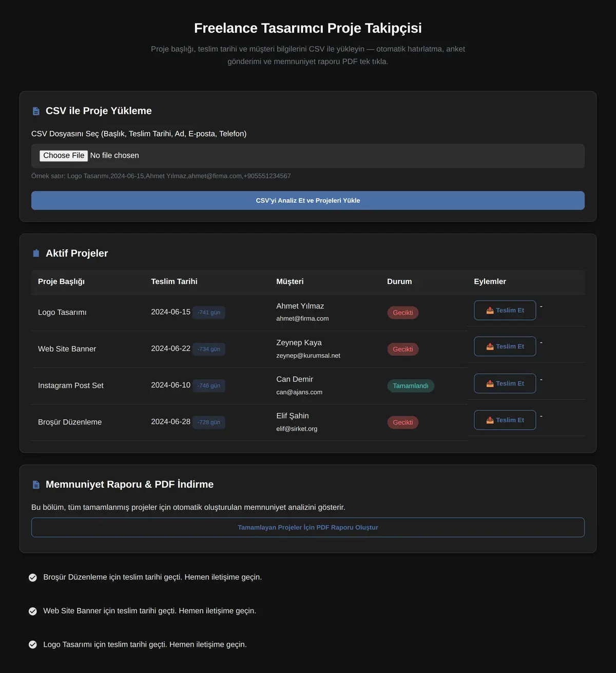Click the checkmark icon for Logo Tasarımı notification
The image size is (616, 673).
tap(33, 645)
